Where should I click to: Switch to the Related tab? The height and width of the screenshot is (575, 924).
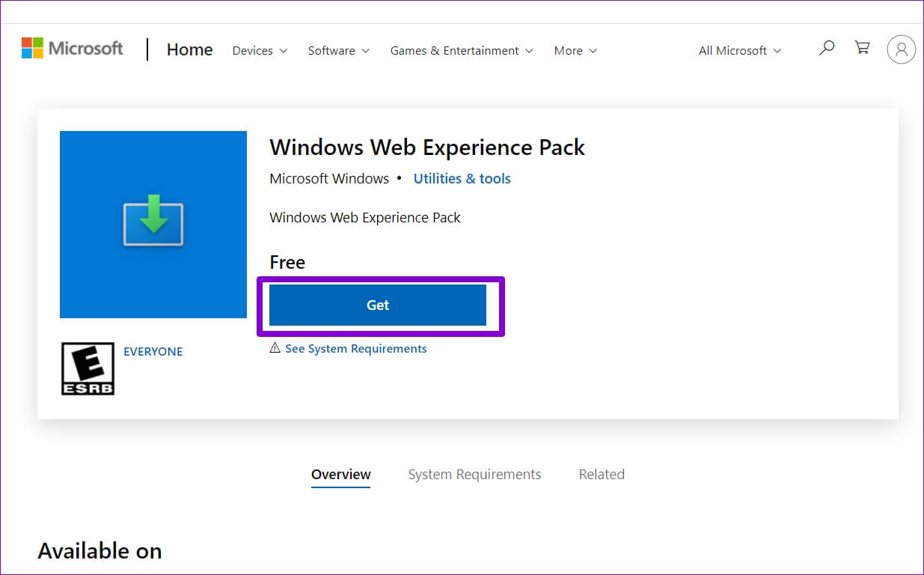click(x=602, y=475)
